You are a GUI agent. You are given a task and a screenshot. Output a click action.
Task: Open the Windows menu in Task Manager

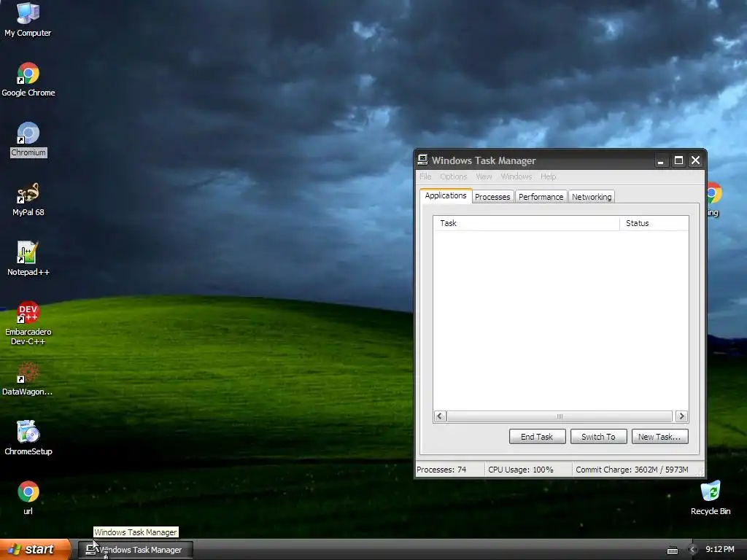pyautogui.click(x=516, y=176)
